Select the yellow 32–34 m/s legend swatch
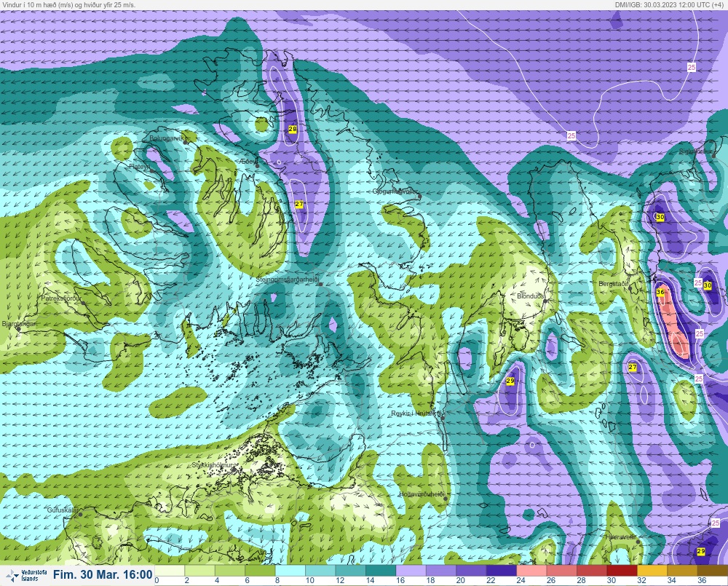 [x=652, y=570]
